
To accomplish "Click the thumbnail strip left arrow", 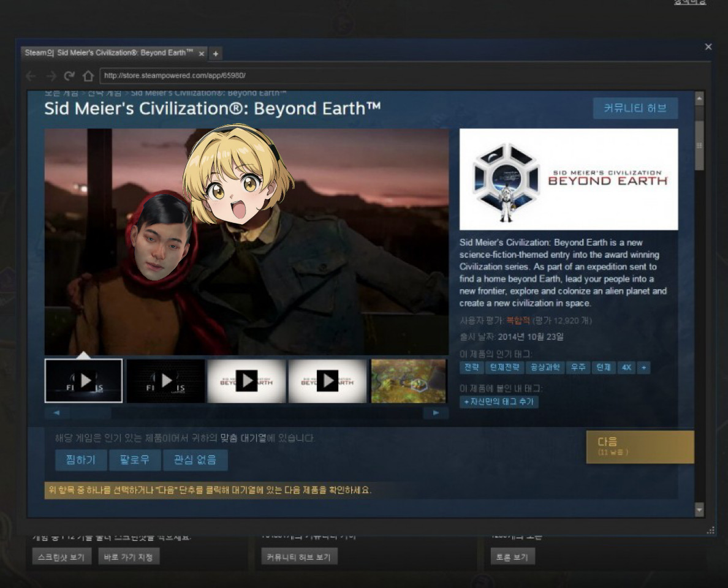I will click(x=56, y=413).
